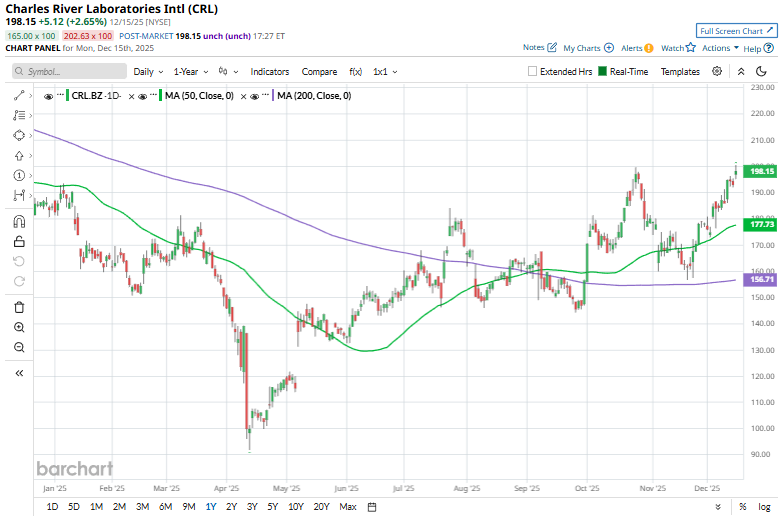
Task: Hide the MA 50 indicator
Action: click(x=142, y=96)
